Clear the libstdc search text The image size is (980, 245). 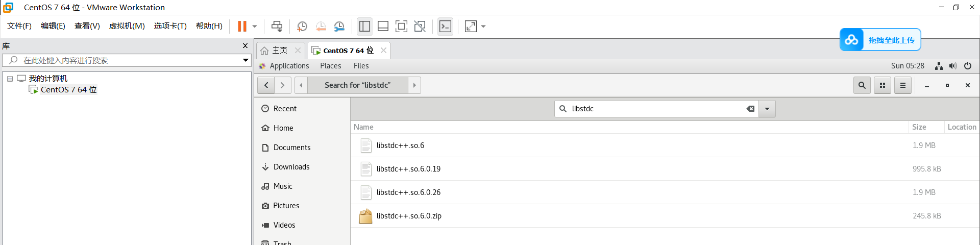(750, 109)
